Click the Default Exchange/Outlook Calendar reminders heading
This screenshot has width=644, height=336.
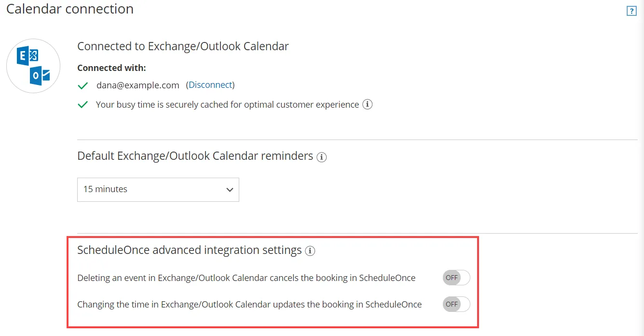195,156
